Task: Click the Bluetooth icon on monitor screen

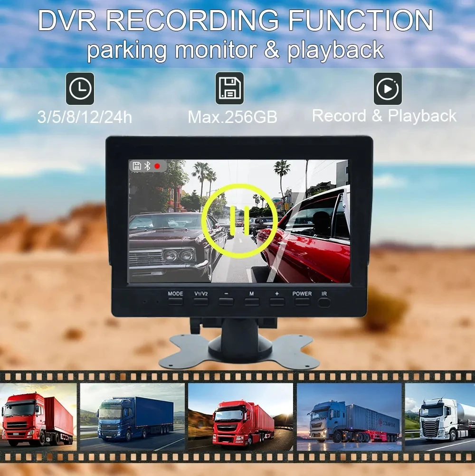Action: (x=147, y=166)
